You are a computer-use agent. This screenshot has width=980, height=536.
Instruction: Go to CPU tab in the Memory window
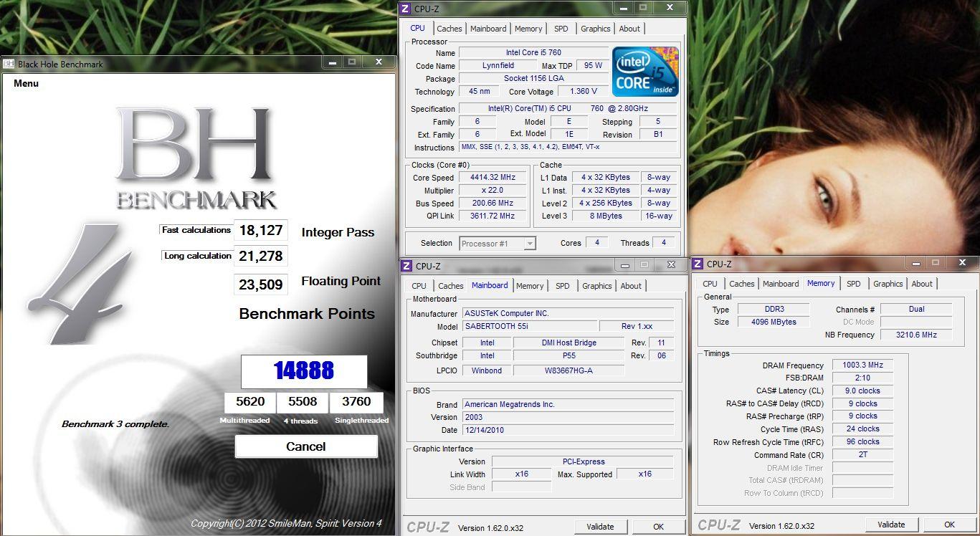[x=710, y=284]
